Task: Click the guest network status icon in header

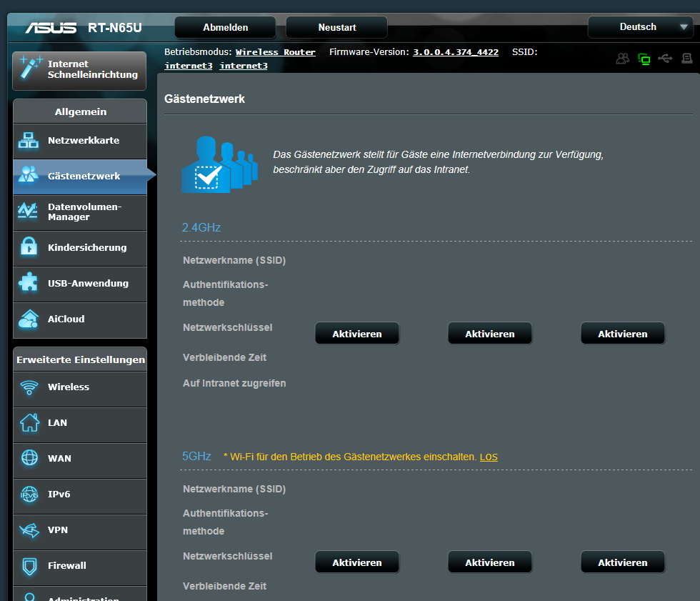Action: coord(623,59)
